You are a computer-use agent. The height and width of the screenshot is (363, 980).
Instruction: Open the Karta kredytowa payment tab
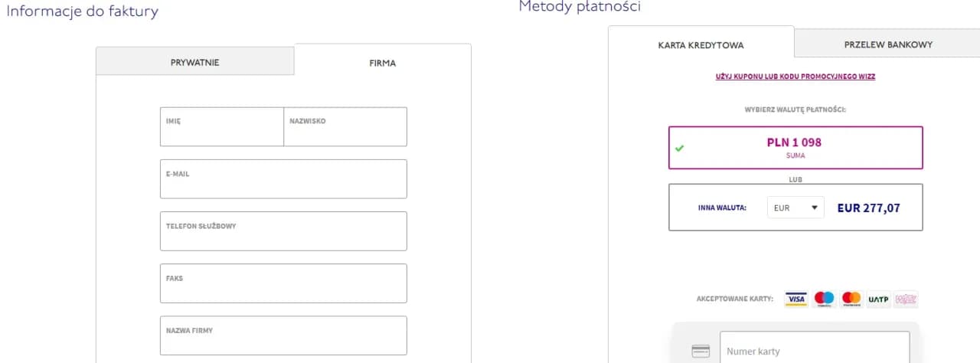[x=701, y=44]
